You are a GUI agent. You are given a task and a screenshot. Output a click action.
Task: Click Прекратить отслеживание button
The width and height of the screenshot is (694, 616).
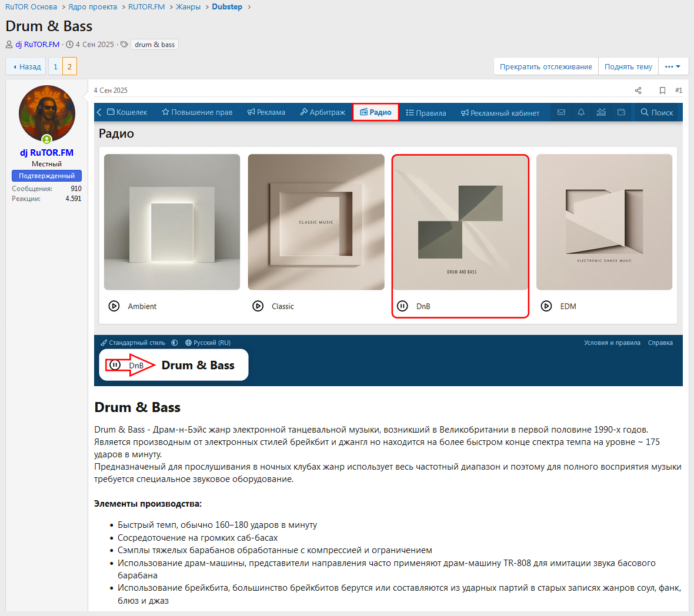546,66
